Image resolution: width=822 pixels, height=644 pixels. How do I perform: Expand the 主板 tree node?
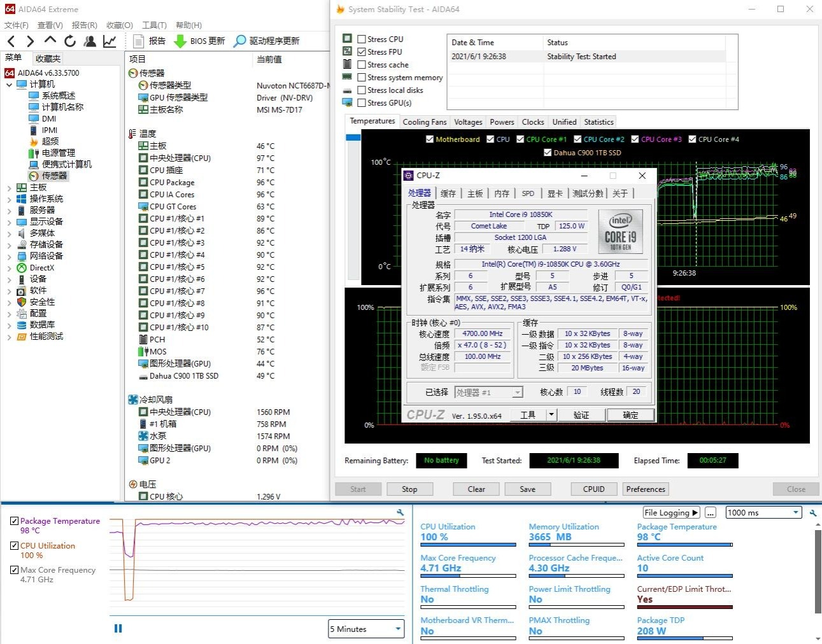(9, 188)
